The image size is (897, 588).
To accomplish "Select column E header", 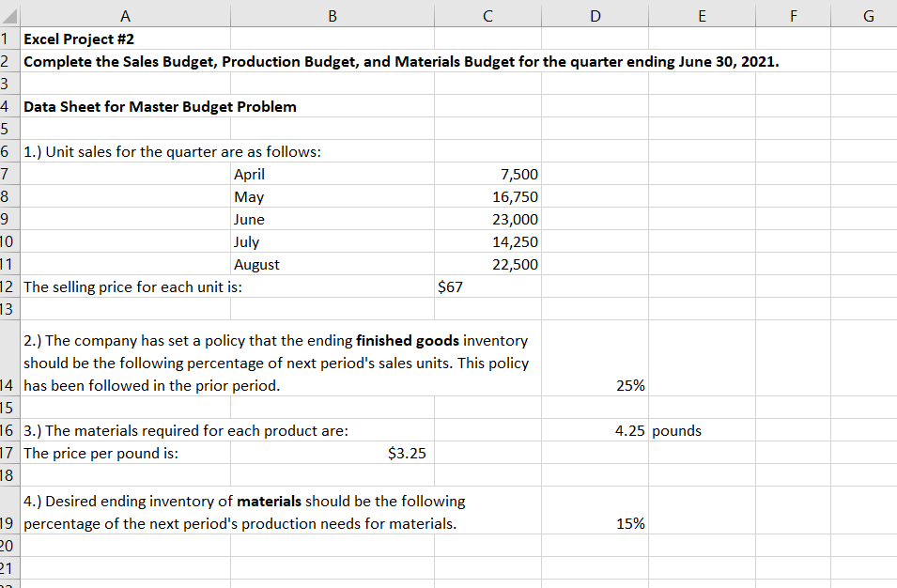I will pos(702,16).
